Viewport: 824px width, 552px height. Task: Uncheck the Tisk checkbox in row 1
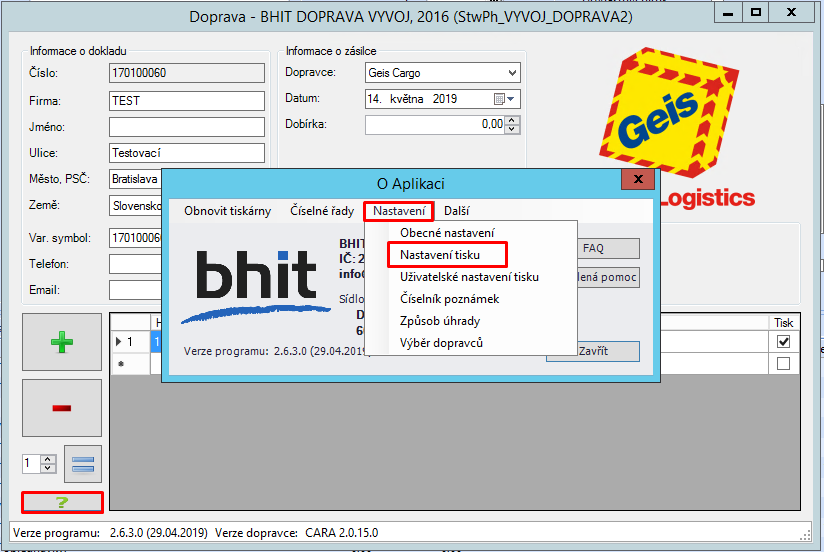click(x=783, y=342)
